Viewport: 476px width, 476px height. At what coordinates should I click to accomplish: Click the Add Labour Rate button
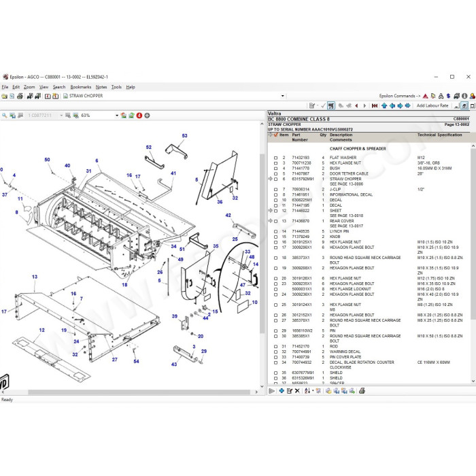432,105
